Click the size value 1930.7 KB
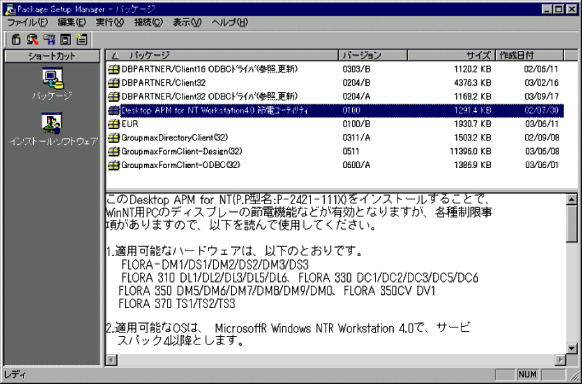This screenshot has width=582, height=384. 473,124
